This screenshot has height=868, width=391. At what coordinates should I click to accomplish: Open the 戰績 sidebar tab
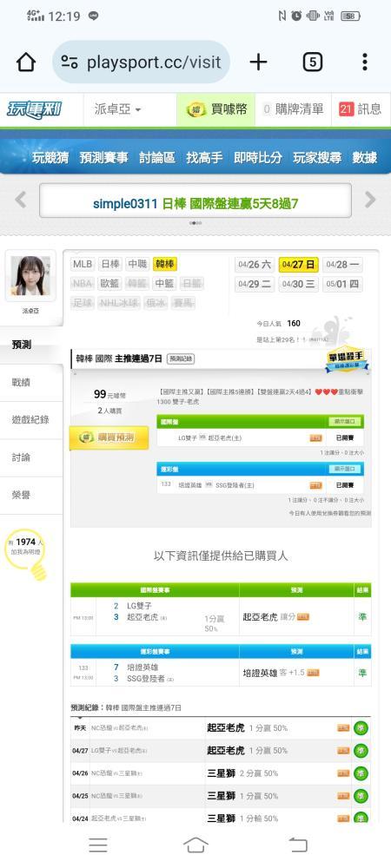pyautogui.click(x=31, y=382)
